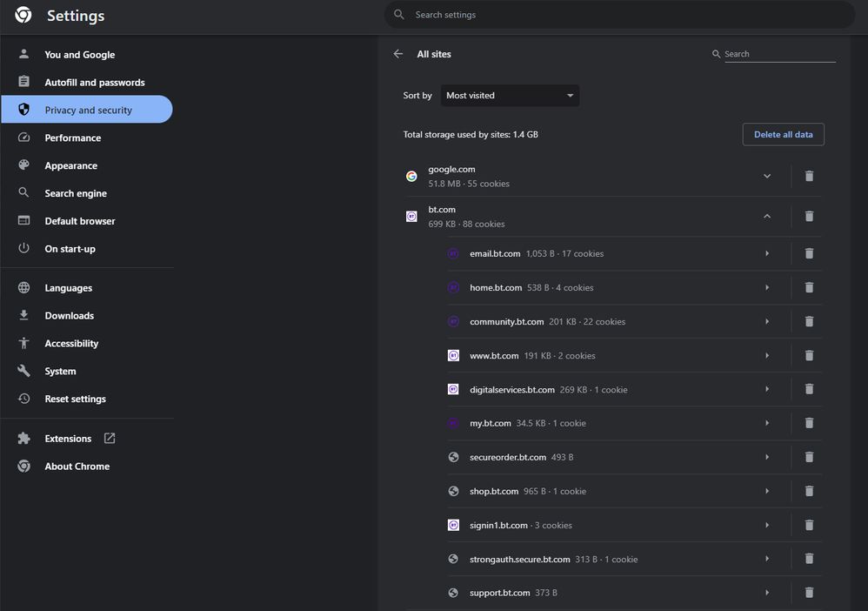Click the System wrench icon
The image size is (868, 611).
(23, 371)
